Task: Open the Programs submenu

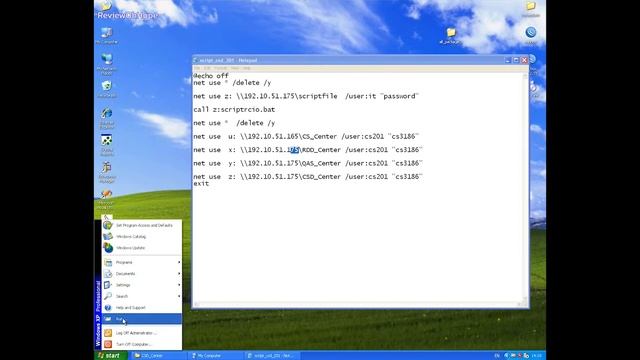Action: (x=142, y=262)
